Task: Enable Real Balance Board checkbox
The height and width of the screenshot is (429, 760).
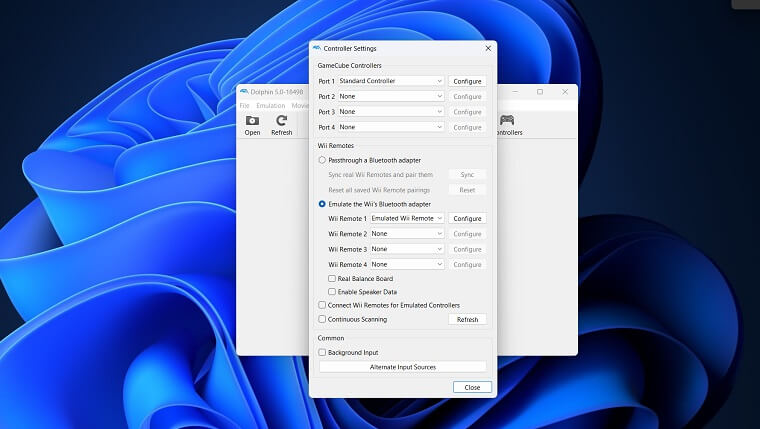Action: point(361,279)
